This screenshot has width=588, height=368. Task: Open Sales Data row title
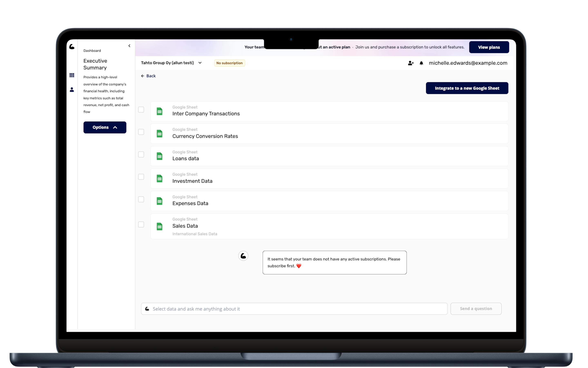[x=185, y=226]
